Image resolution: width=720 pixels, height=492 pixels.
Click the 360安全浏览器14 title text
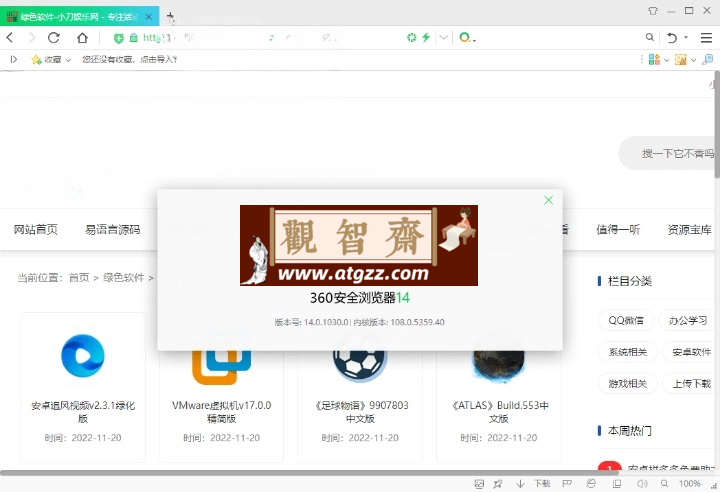click(360, 298)
